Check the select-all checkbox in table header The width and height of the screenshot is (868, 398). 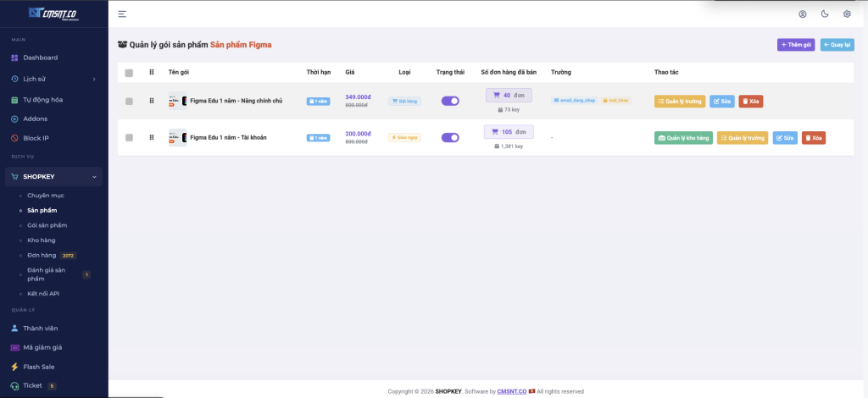[129, 73]
